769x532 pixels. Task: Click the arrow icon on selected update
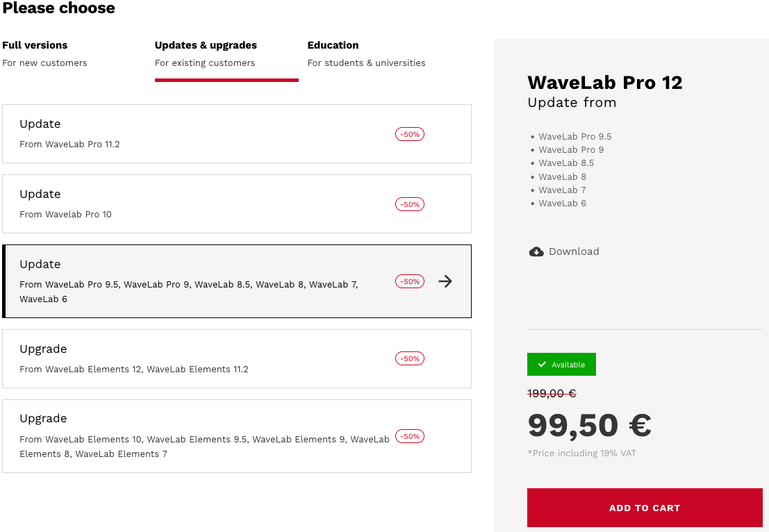click(x=445, y=281)
